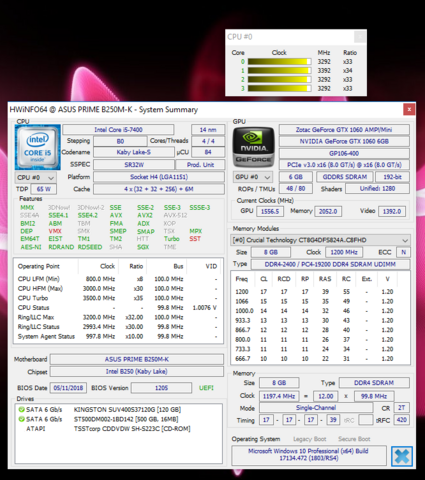Click the Socket H4 (LGA1151) platform field
Viewport: 425px width, 480px height.
coord(159,177)
